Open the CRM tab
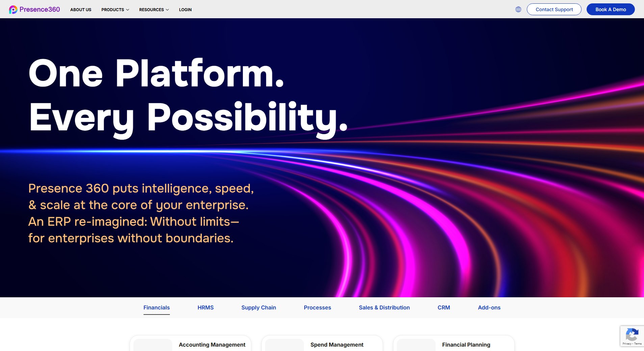Screen dimensions: 644x351 coord(443,307)
